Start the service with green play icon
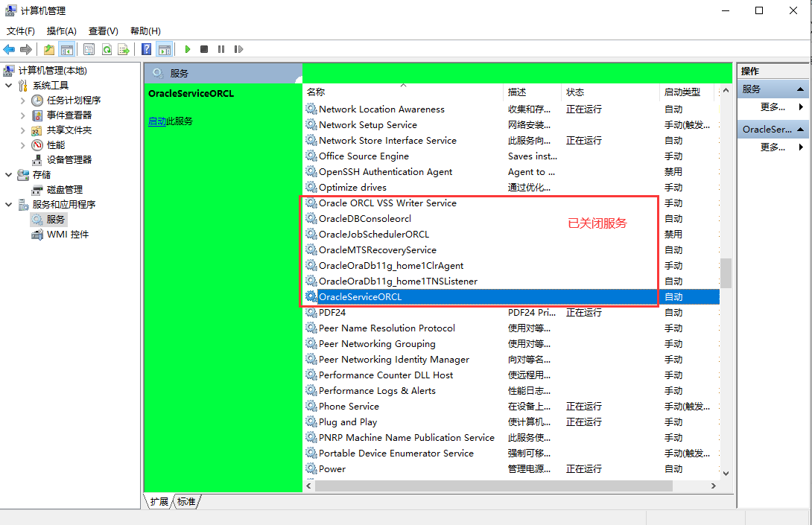Viewport: 812px width, 525px height. tap(188, 49)
